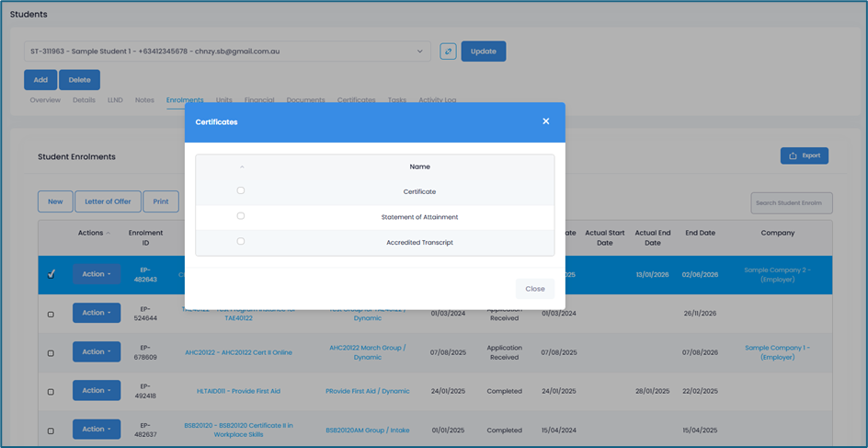Screen dimensions: 868x448
Task: Open the Activity Log tab
Action: (437, 100)
